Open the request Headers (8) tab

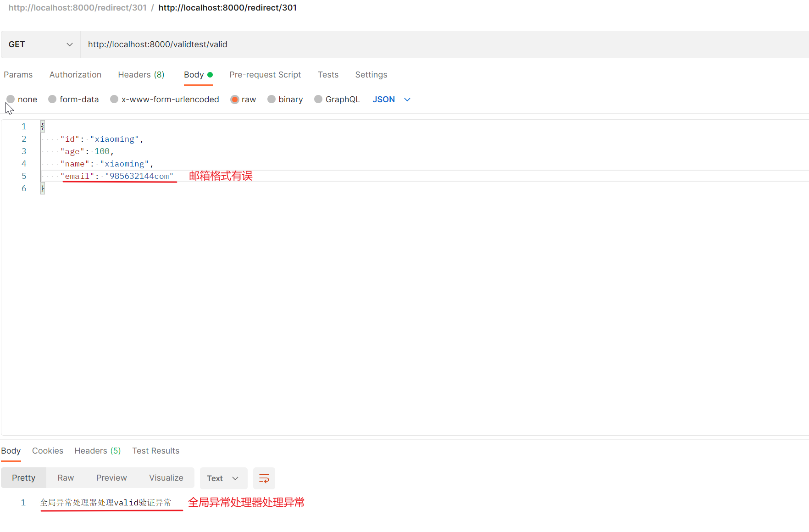tap(141, 75)
